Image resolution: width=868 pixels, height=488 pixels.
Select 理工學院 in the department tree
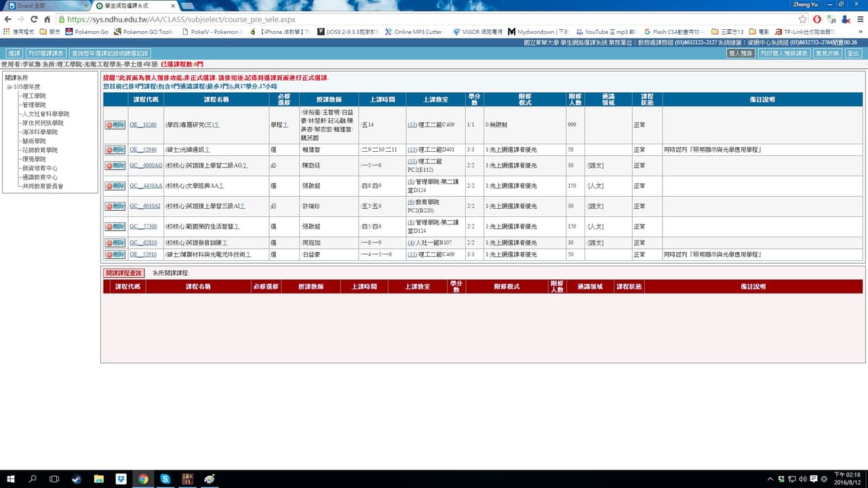(x=34, y=96)
